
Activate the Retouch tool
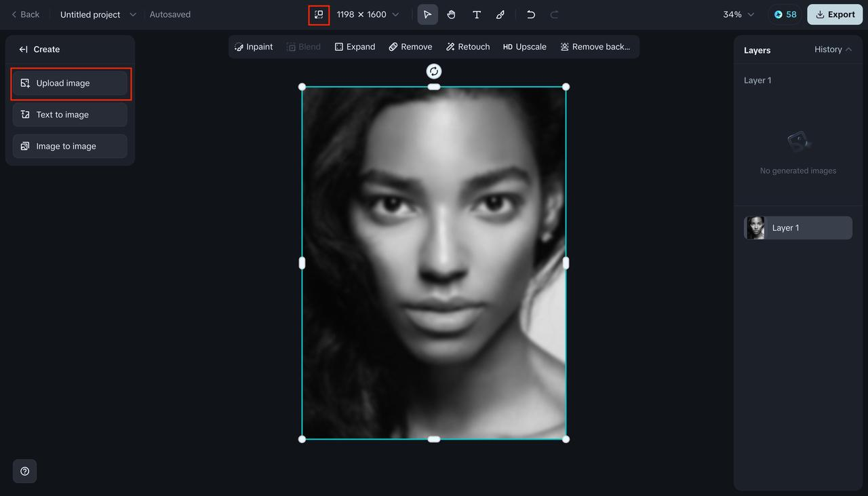pyautogui.click(x=467, y=46)
